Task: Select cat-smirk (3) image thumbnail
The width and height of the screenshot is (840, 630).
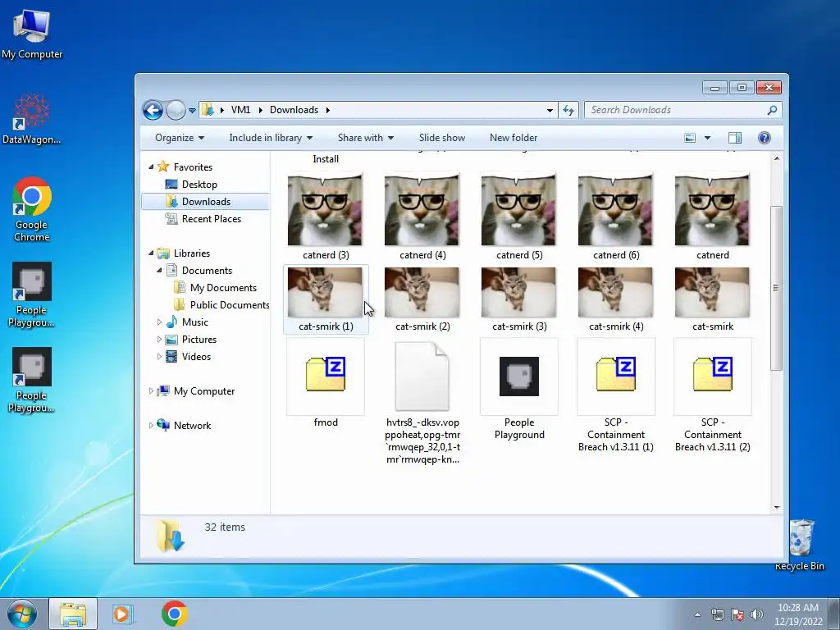Action: click(518, 293)
